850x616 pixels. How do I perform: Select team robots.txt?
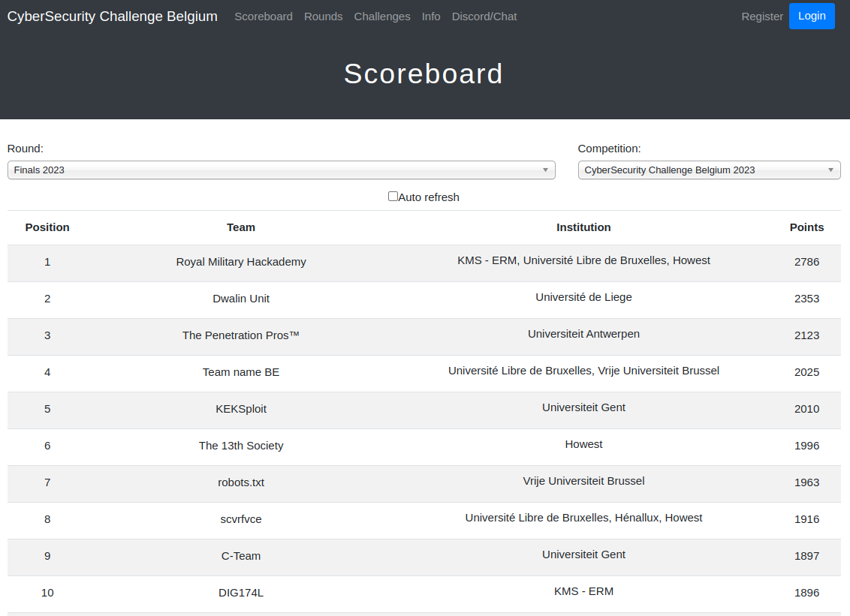pos(241,482)
